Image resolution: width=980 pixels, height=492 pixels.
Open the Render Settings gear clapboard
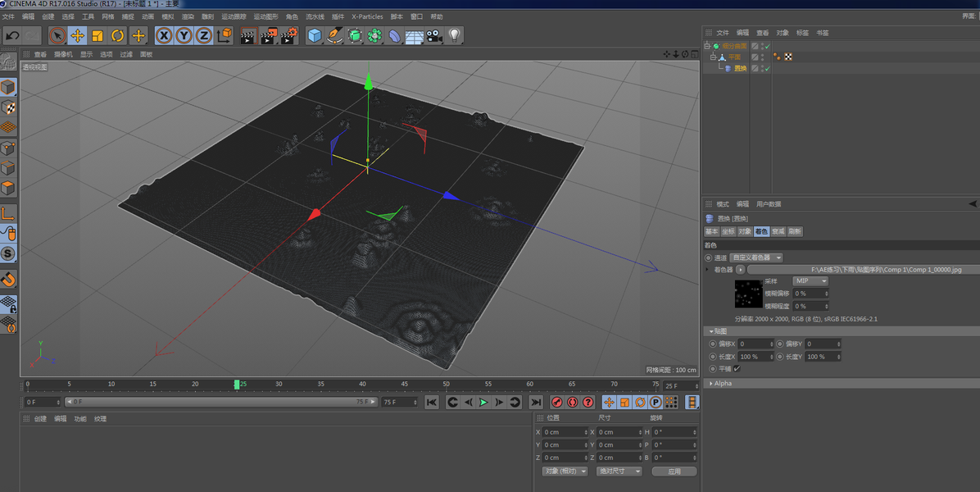coord(288,35)
